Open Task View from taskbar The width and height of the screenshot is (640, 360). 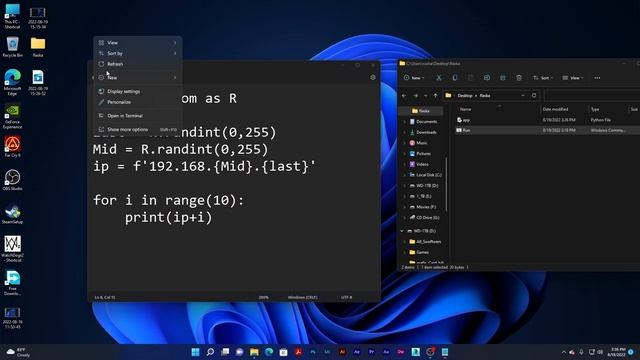pos(225,352)
